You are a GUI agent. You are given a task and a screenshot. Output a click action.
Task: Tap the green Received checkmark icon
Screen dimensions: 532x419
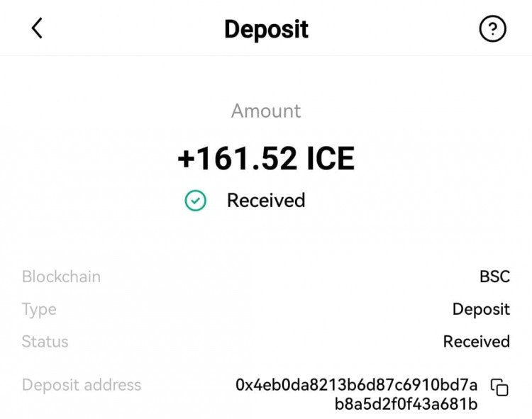196,201
